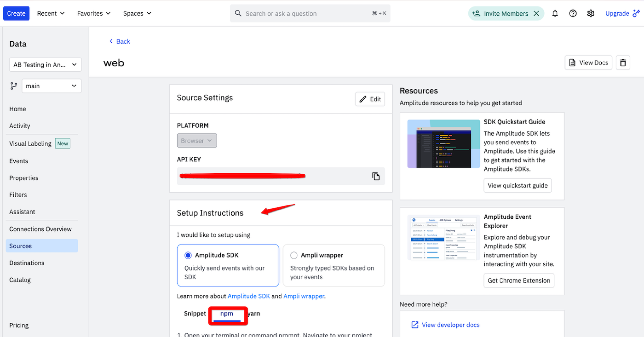Image resolution: width=644 pixels, height=337 pixels.
Task: Open the help question mark icon
Action: pos(573,13)
